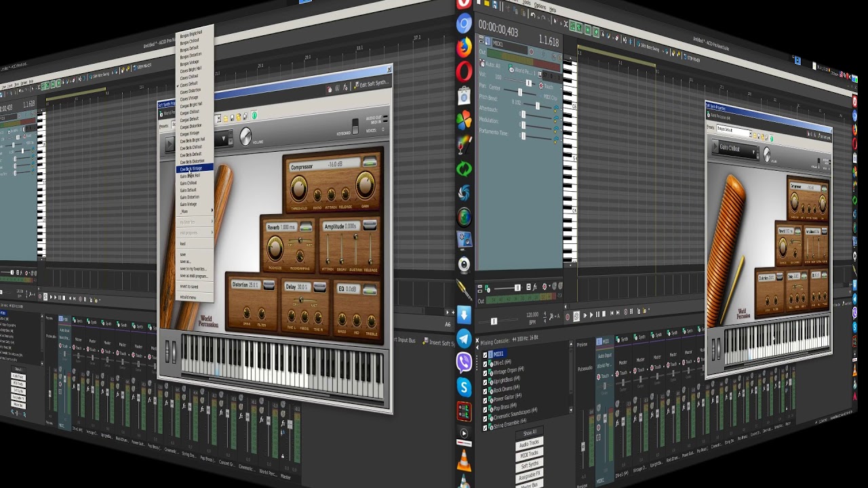868x488 pixels.
Task: Open the webcam dock icon
Action: (x=464, y=264)
